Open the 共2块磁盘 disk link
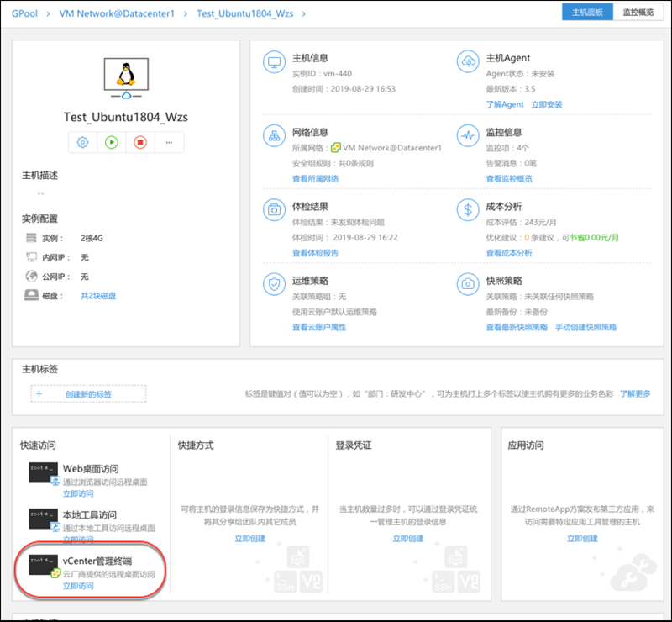Screen dimensions: 672x622 [x=98, y=296]
